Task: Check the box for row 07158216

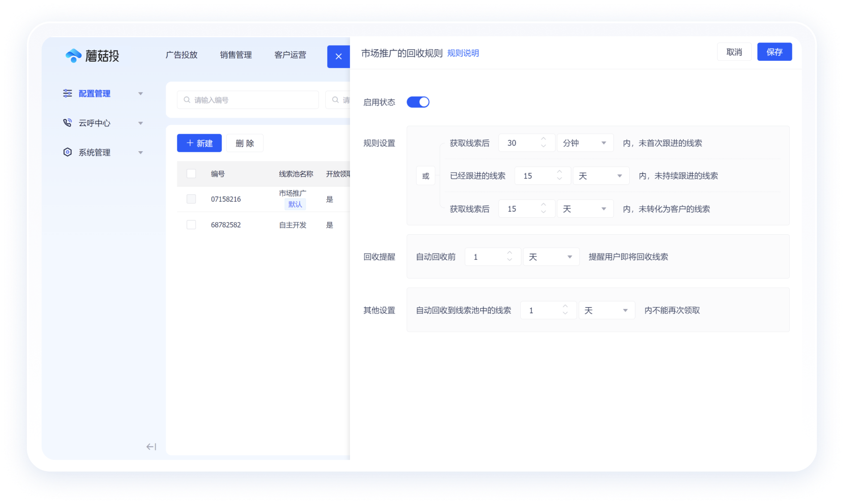Action: tap(191, 199)
